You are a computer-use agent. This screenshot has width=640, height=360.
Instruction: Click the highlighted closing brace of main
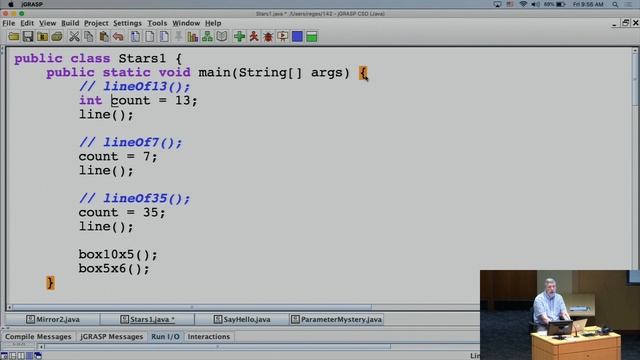pos(50,283)
